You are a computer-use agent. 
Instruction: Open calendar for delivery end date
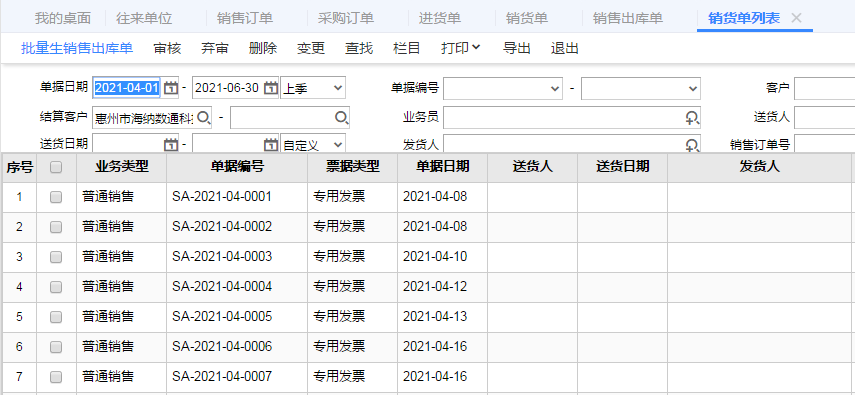[x=270, y=145]
